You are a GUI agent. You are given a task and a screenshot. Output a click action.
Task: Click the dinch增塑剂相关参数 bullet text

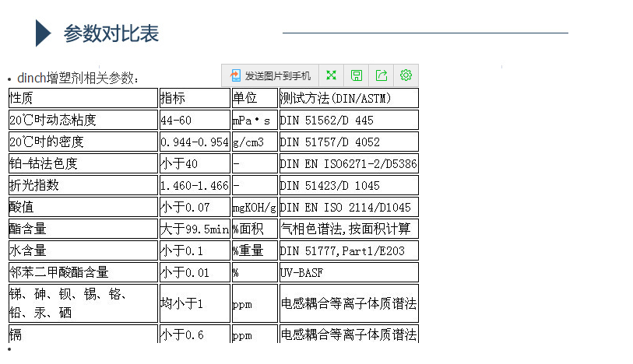click(x=79, y=78)
